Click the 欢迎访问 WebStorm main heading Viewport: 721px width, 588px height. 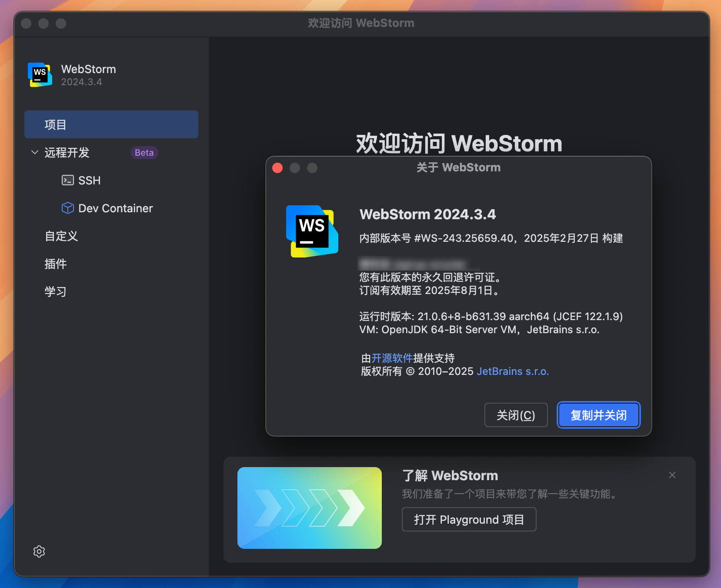click(x=459, y=143)
